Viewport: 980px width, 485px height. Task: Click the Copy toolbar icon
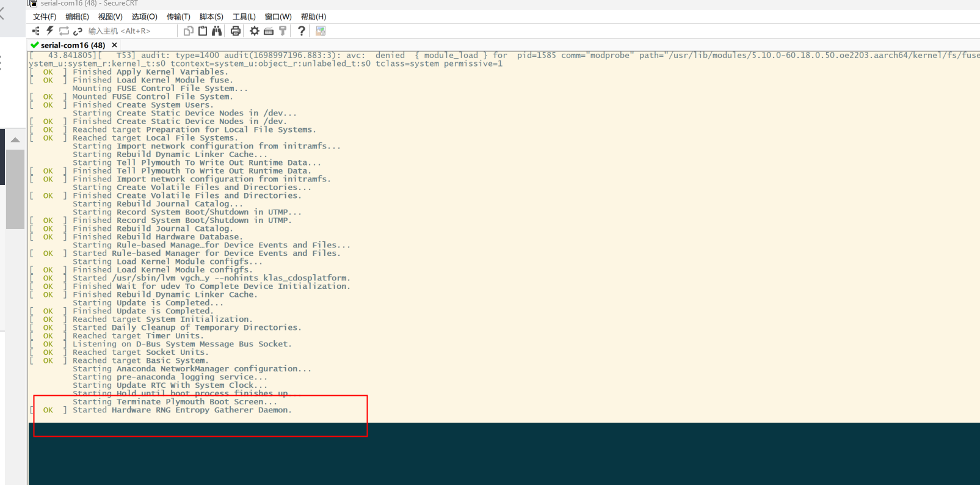click(188, 31)
